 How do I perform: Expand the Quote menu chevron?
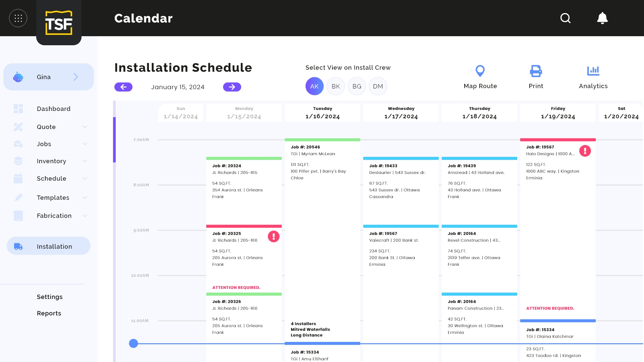(85, 127)
